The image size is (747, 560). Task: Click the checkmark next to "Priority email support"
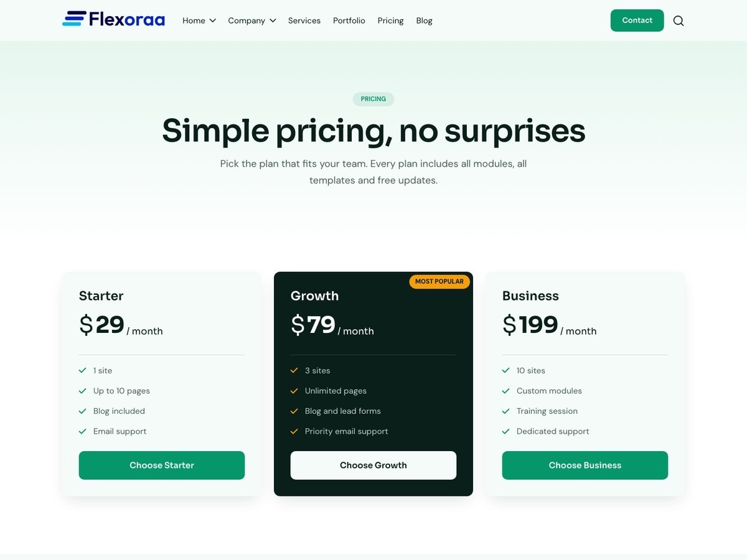coord(294,431)
